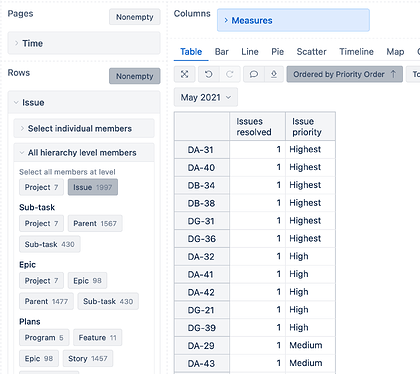Viewport: 420px width, 374px height.
Task: Toggle Nonempty for Rows
Action: (135, 76)
